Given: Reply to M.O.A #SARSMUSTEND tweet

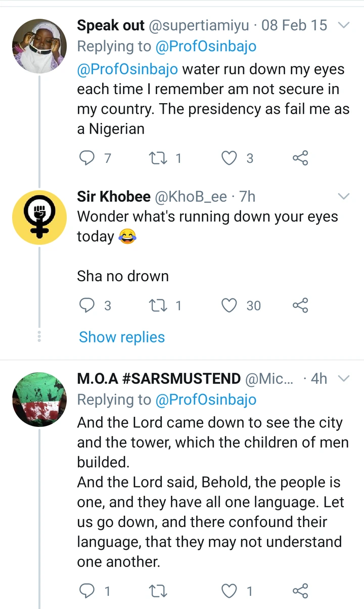Looking at the screenshot, I should click(x=88, y=590).
